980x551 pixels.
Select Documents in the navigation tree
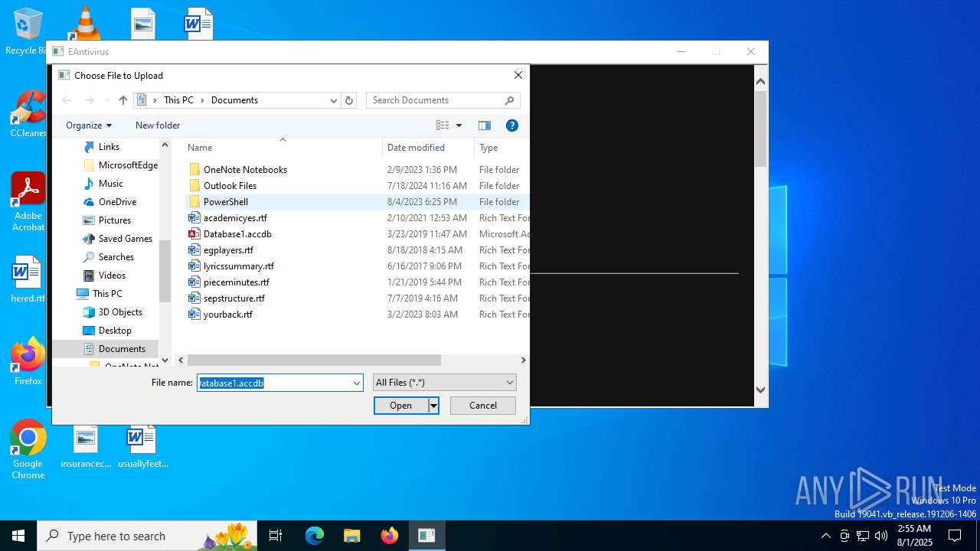point(121,349)
